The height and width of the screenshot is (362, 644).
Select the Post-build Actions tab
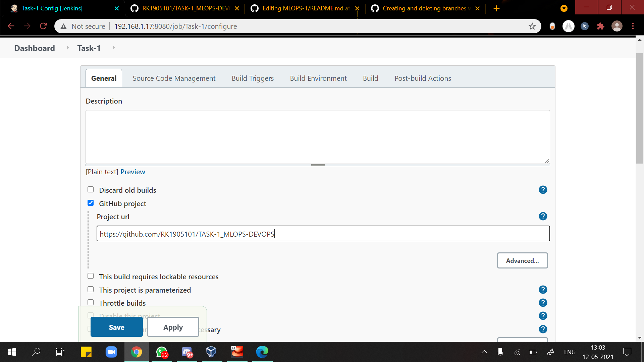click(423, 78)
